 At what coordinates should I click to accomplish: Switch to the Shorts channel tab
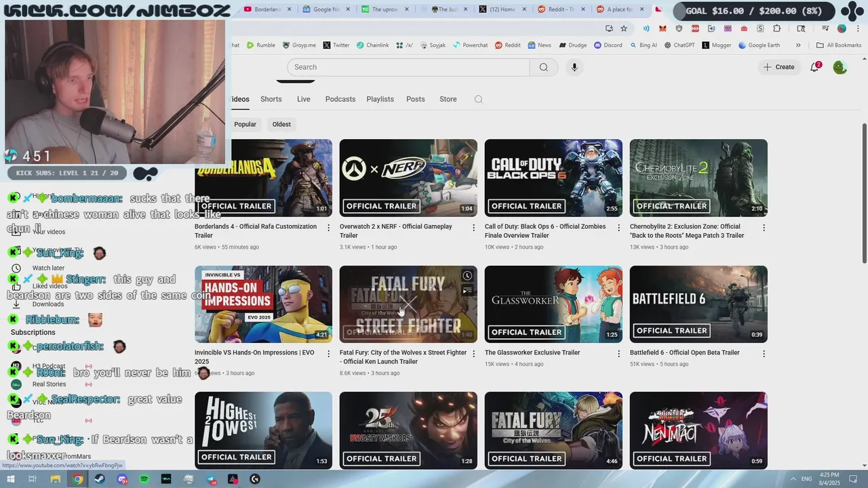[x=271, y=99]
